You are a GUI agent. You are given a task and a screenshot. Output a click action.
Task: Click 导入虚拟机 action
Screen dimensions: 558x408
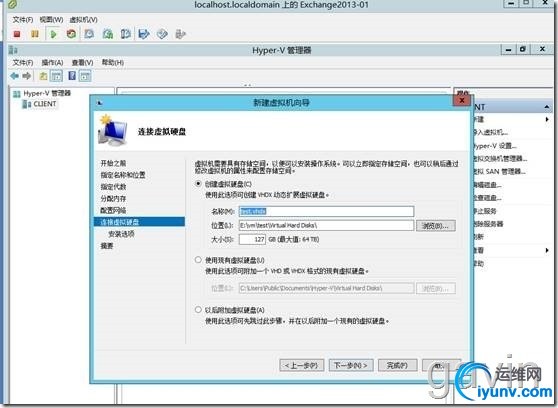pyautogui.click(x=490, y=132)
